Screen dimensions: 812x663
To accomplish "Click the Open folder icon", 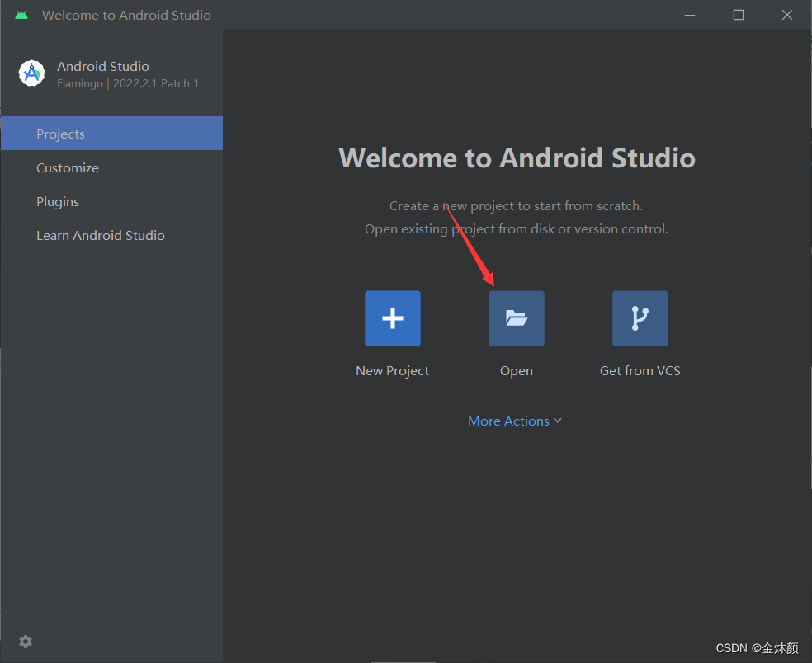I will point(517,318).
